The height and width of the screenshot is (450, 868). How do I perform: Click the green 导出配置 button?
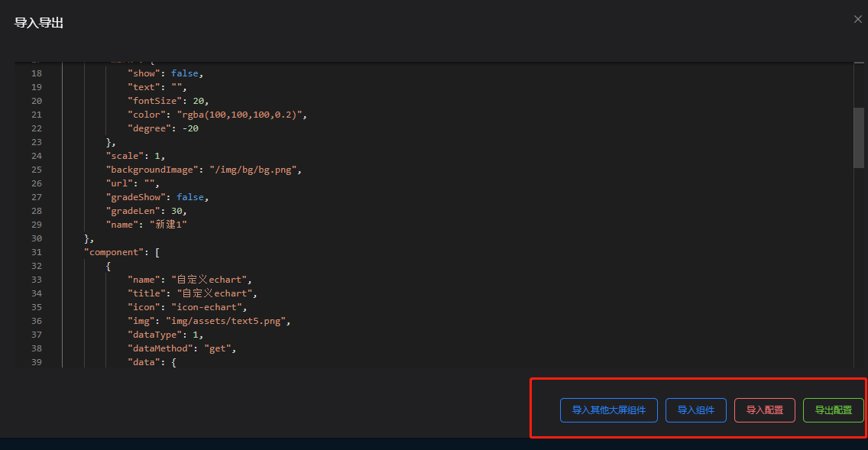[x=833, y=410]
